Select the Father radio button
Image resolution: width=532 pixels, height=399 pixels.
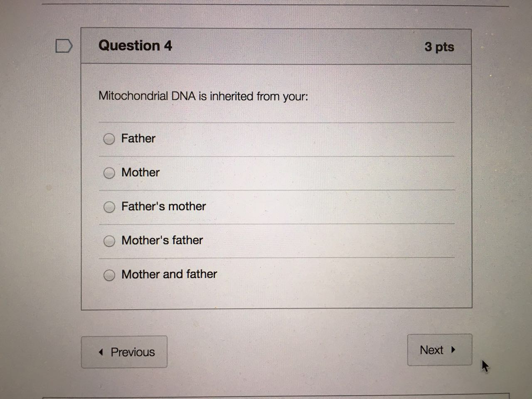pos(109,139)
